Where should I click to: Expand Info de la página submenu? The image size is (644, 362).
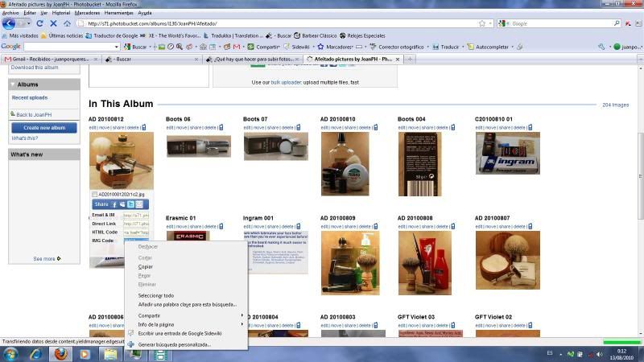[x=242, y=324]
